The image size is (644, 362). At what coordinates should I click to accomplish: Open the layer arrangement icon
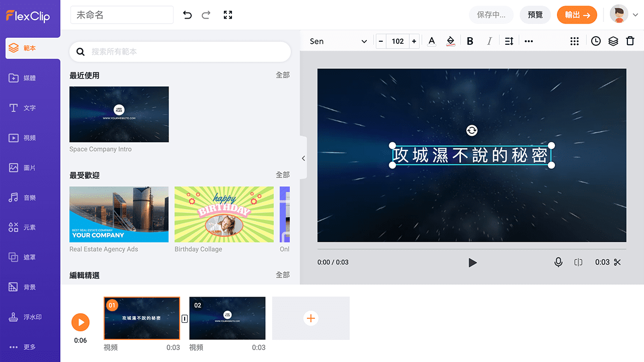pos(613,41)
